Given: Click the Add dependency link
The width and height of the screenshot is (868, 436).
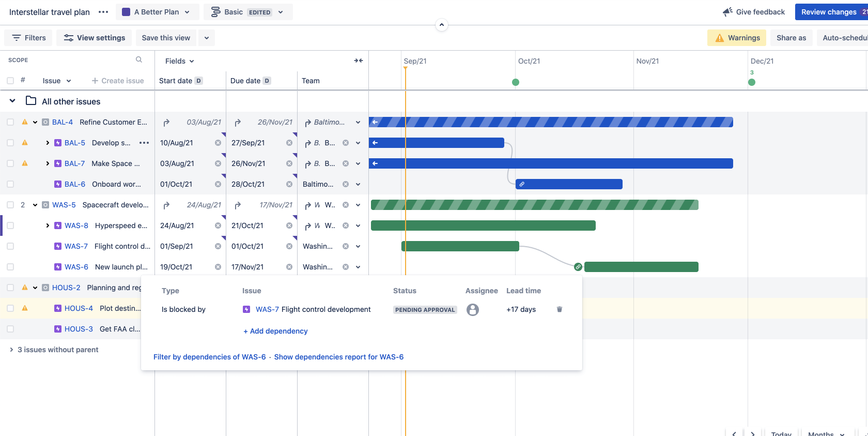Looking at the screenshot, I should 275,331.
